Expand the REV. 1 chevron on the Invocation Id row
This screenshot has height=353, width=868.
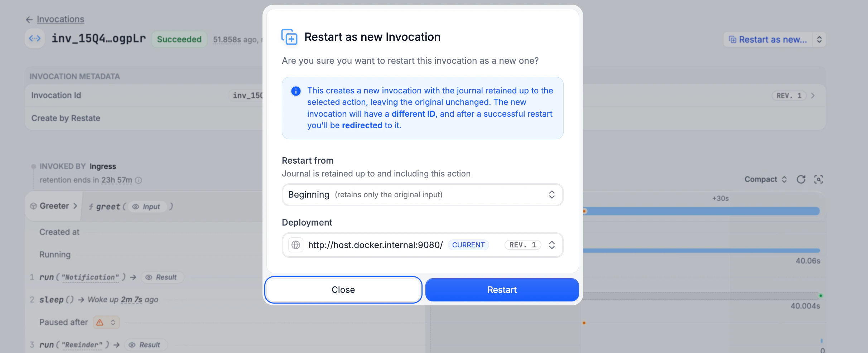813,96
